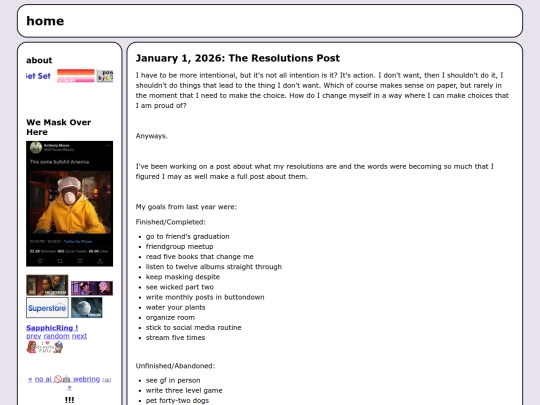Click the moon image thumbnail
The height and width of the screenshot is (405, 540).
86,308
